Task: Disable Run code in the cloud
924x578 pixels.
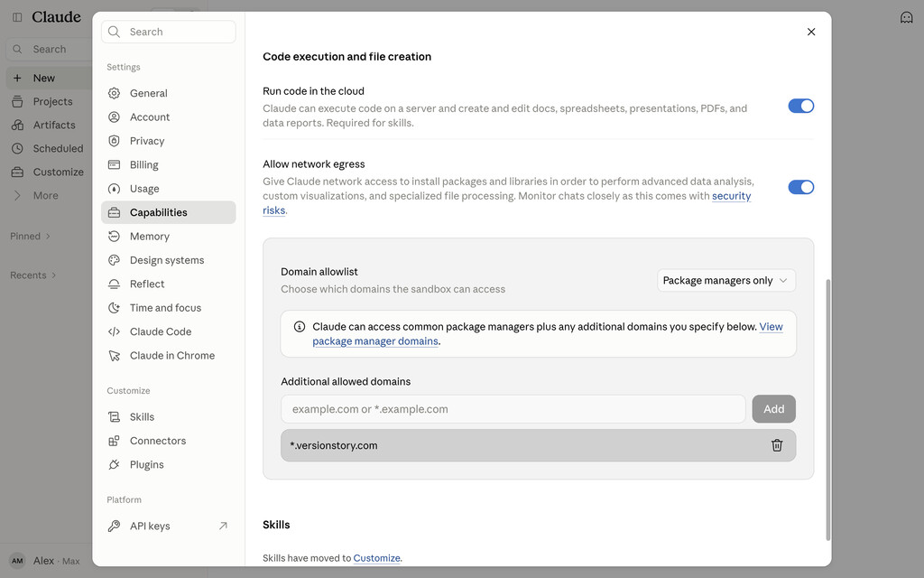Action: click(x=801, y=106)
